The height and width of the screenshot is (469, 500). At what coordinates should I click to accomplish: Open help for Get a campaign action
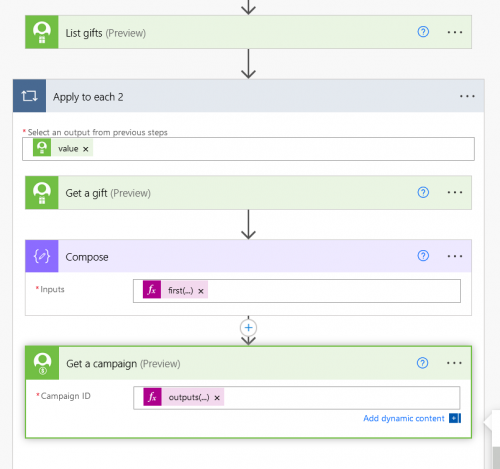click(422, 363)
